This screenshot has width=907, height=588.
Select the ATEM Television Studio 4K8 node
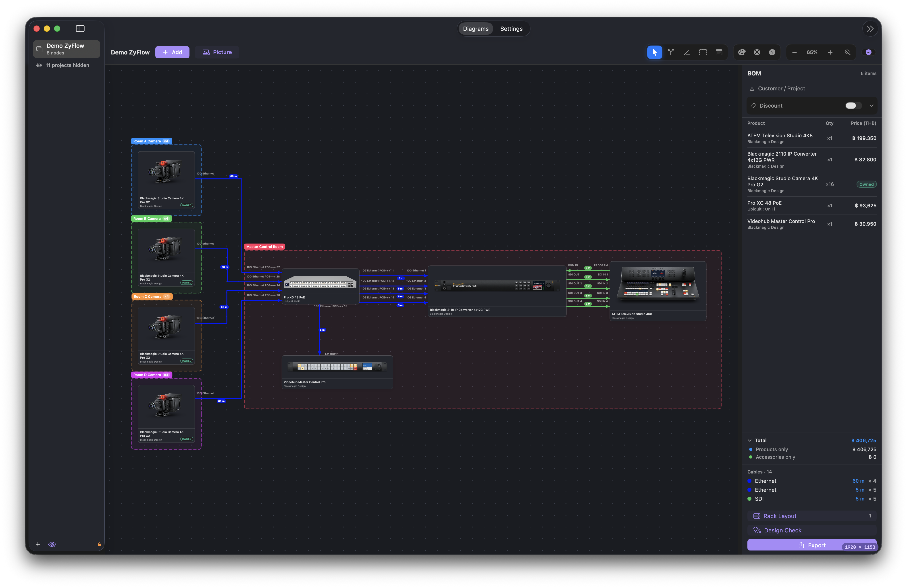658,291
